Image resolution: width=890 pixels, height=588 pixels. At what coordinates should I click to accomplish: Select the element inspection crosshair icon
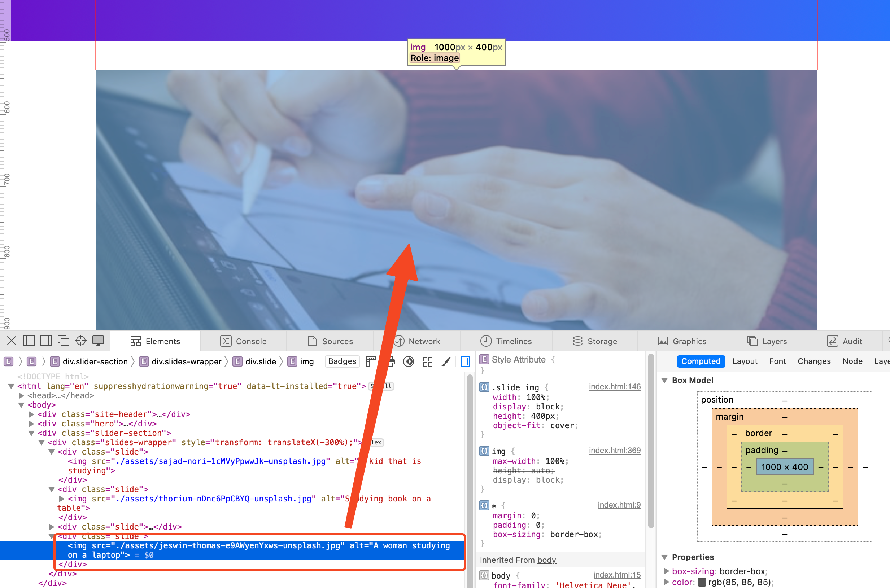click(81, 341)
